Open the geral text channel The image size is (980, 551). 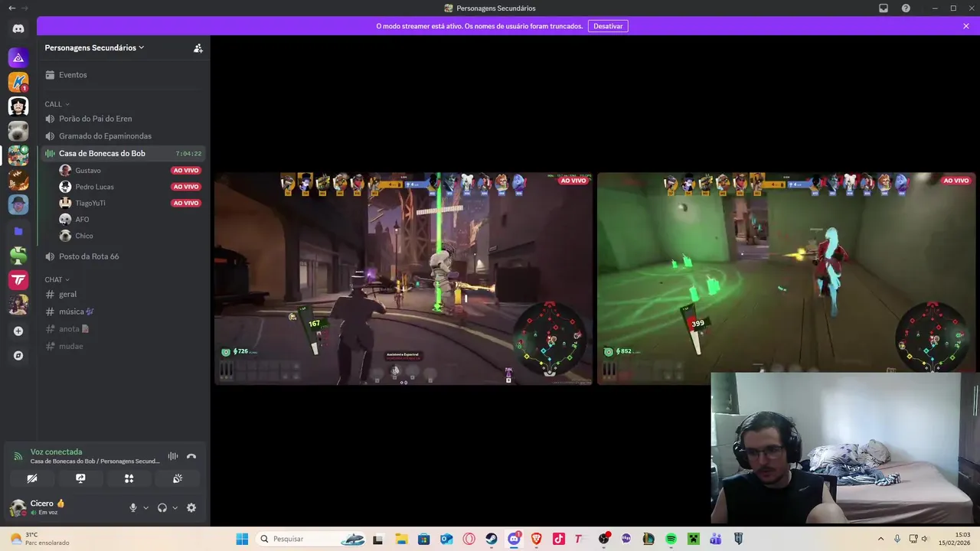123,294
